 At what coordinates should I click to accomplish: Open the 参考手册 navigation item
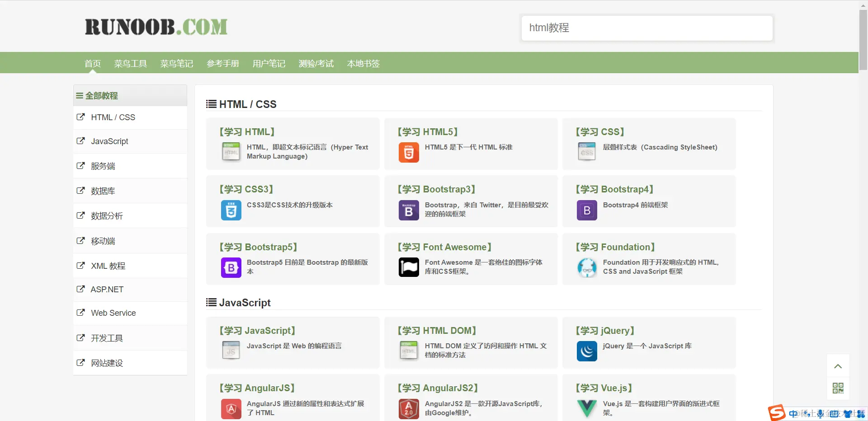(223, 64)
